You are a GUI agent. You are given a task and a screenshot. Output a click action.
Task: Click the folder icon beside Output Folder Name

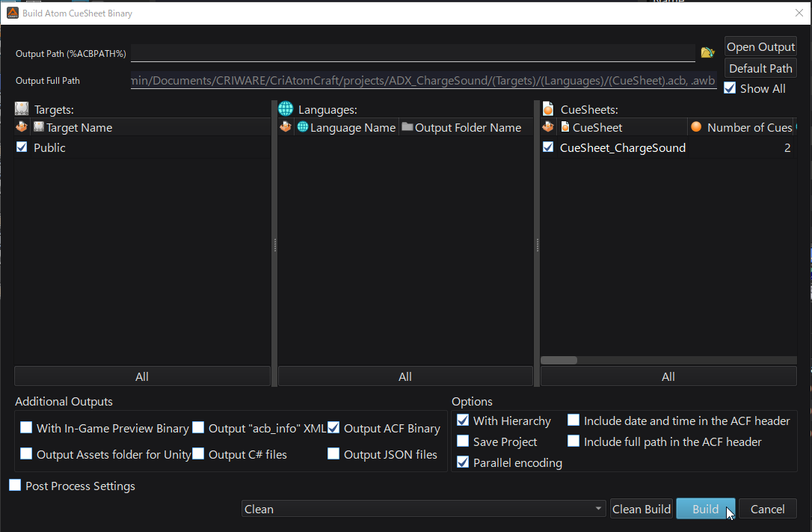(x=407, y=127)
